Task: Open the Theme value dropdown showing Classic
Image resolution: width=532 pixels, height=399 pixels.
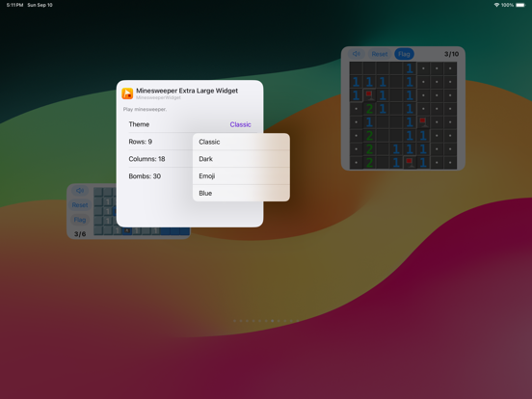Action: [240, 124]
